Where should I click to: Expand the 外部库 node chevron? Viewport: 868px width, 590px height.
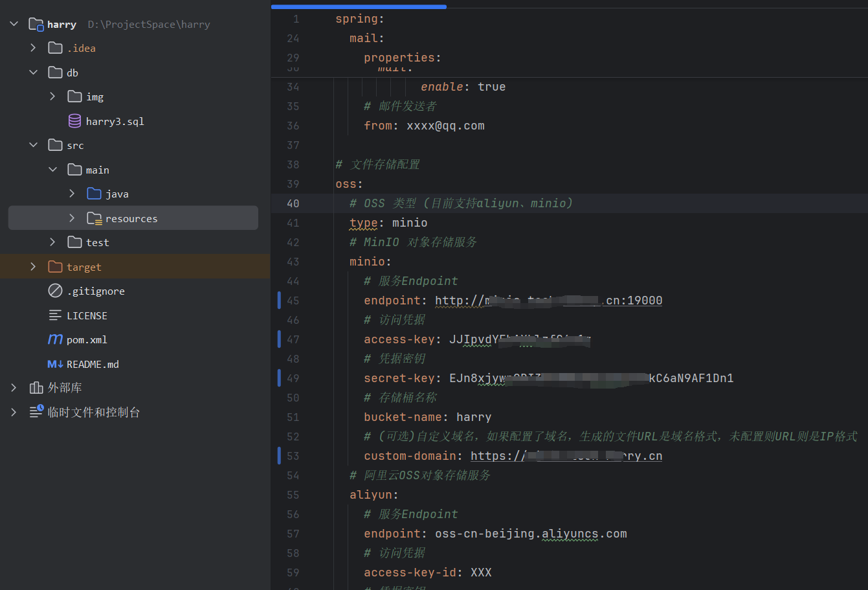(x=14, y=388)
